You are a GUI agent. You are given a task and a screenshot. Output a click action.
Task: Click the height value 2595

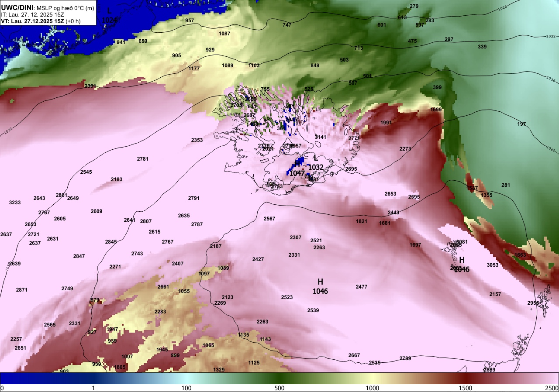tap(414, 197)
